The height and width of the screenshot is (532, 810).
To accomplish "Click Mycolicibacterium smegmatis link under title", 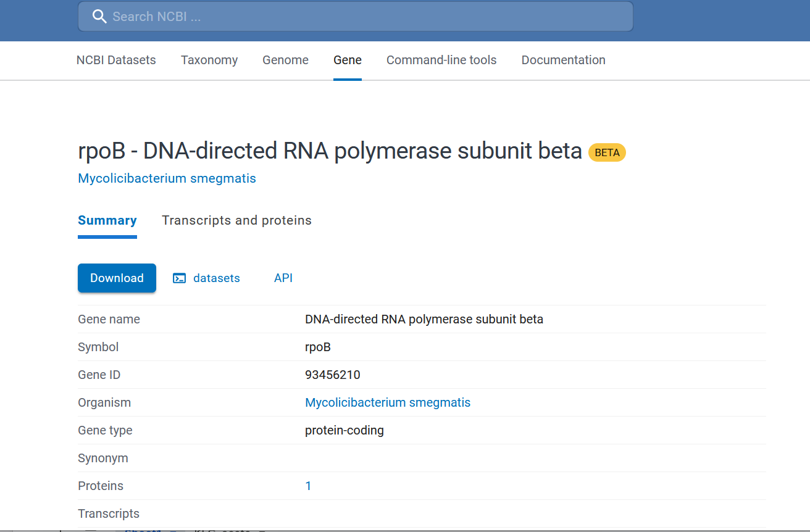I will 167,178.
